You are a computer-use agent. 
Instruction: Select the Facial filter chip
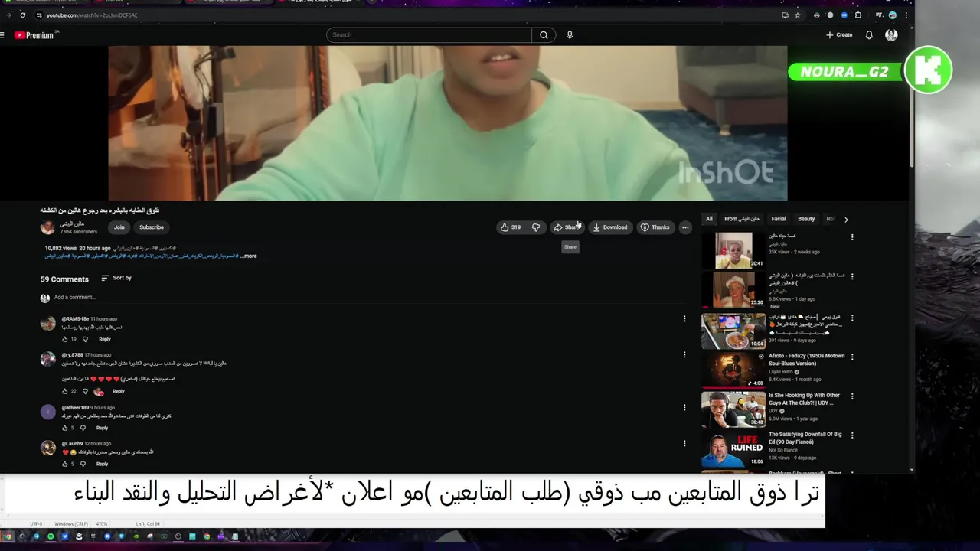coord(779,219)
